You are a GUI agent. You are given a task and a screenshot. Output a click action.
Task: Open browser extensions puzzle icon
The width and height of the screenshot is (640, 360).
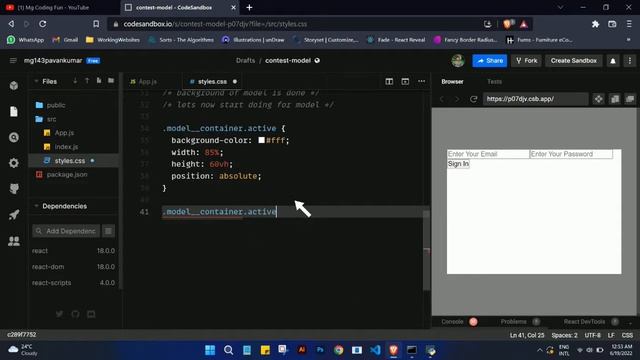(596, 24)
